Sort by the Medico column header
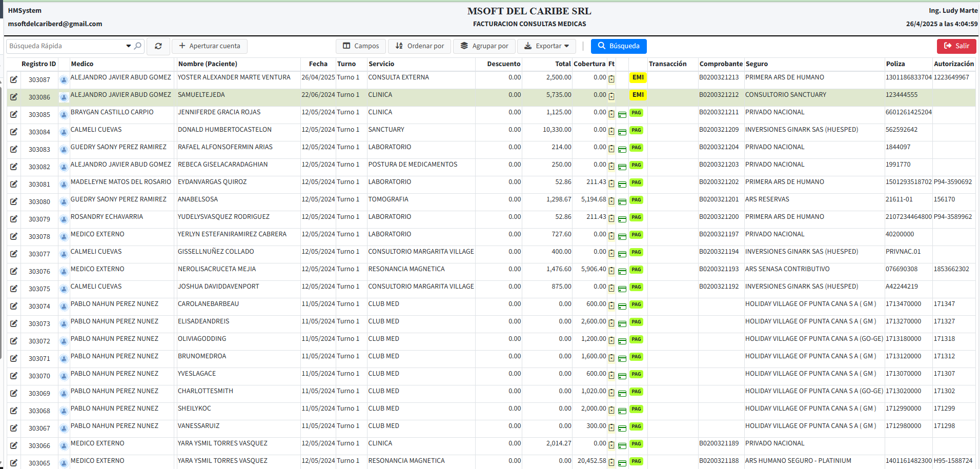The width and height of the screenshot is (980, 469). point(82,64)
